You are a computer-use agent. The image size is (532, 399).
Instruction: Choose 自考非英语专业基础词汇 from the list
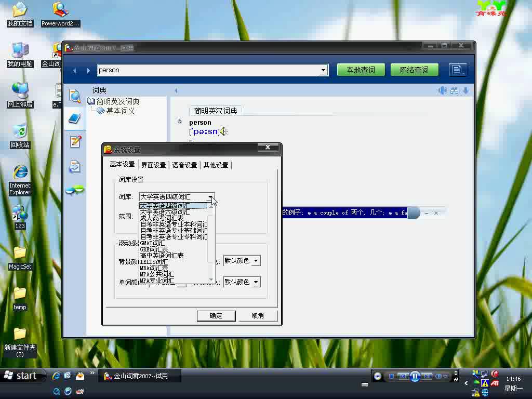click(173, 231)
